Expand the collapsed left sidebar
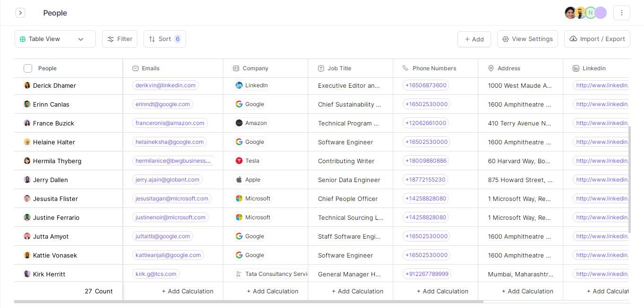Viewport: 644px width, 308px height. pyautogui.click(x=20, y=13)
